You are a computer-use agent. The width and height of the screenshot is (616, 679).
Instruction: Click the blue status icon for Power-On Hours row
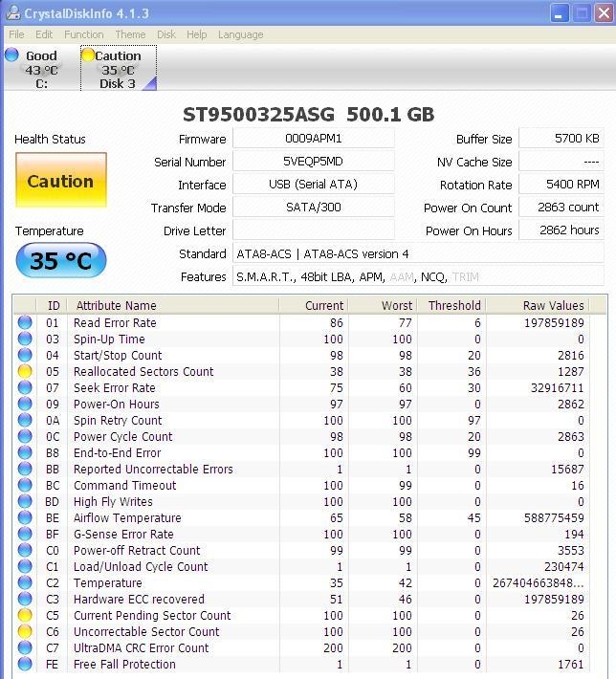click(x=25, y=404)
